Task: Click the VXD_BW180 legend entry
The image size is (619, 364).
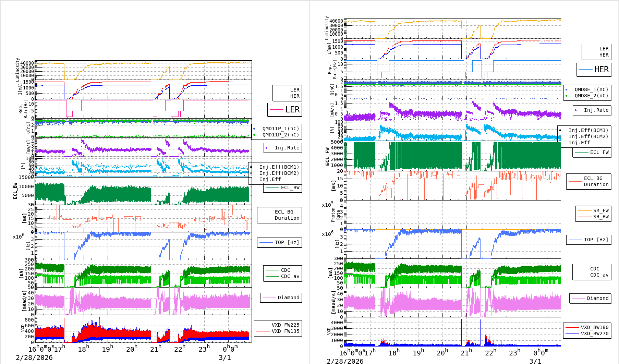Action: coord(594,327)
